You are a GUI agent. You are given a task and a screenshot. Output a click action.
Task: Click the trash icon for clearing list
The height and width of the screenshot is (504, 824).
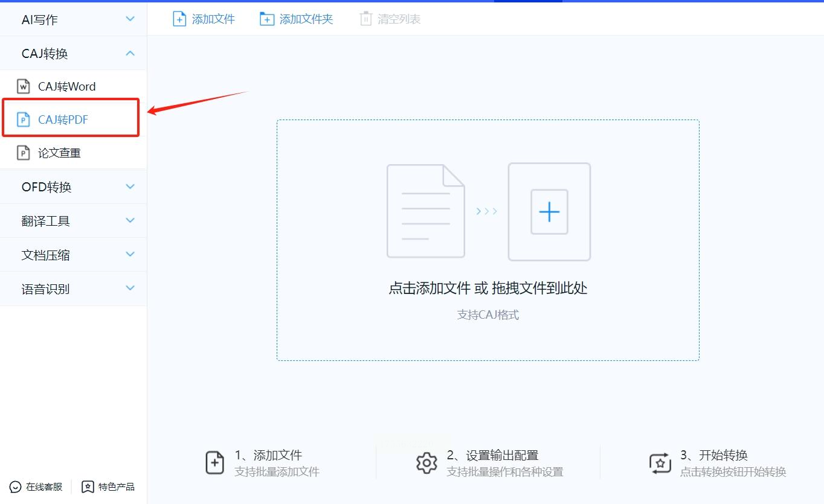(365, 19)
